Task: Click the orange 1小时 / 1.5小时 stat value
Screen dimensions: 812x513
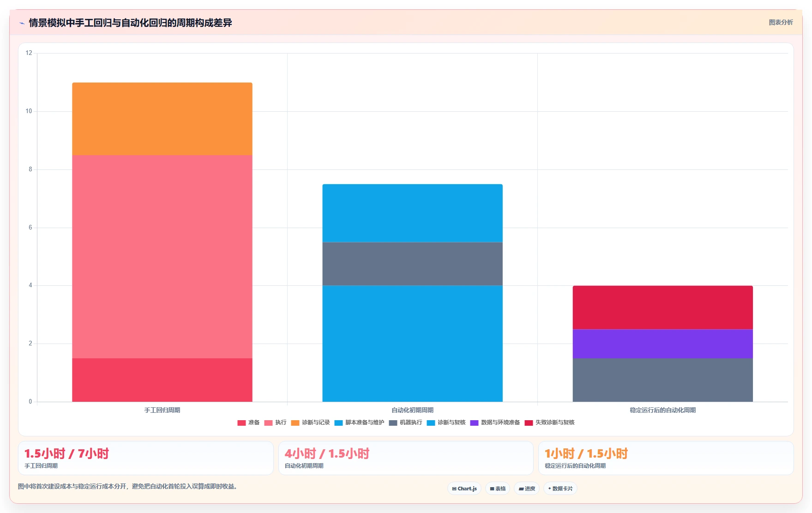Action: (586, 453)
